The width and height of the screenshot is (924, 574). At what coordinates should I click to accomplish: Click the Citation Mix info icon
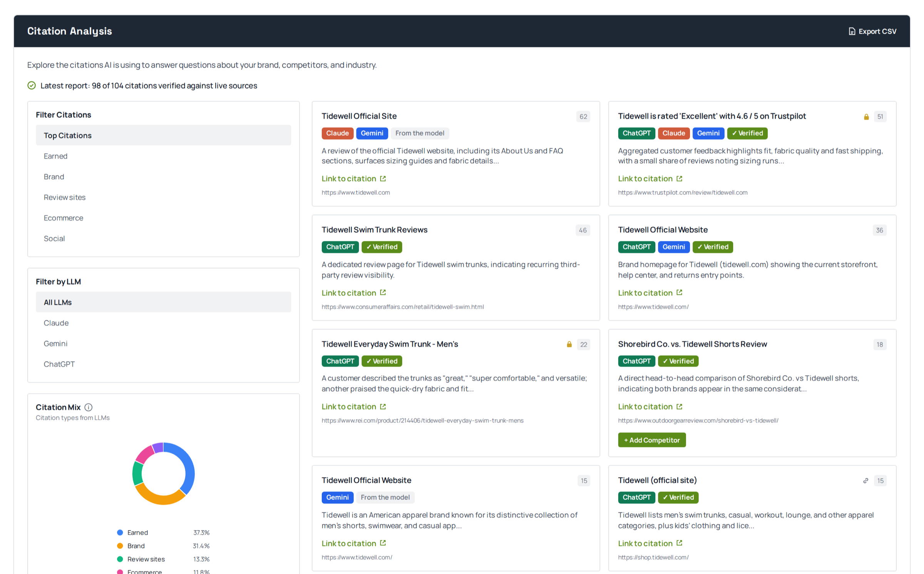coord(88,407)
